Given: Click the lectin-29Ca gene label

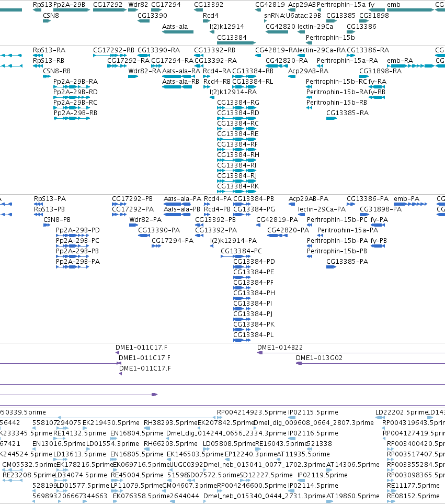Looking at the screenshot, I should 315,26.
